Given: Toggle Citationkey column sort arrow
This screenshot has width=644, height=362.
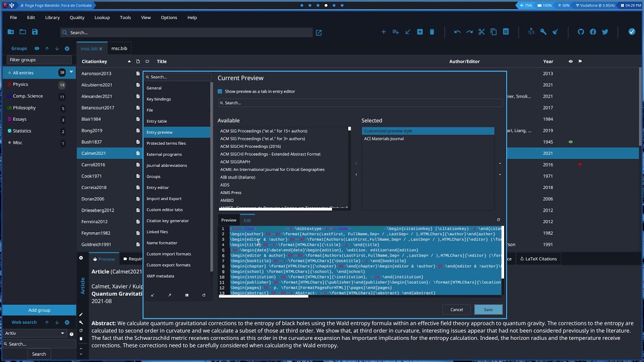Looking at the screenshot, I should coord(129,61).
